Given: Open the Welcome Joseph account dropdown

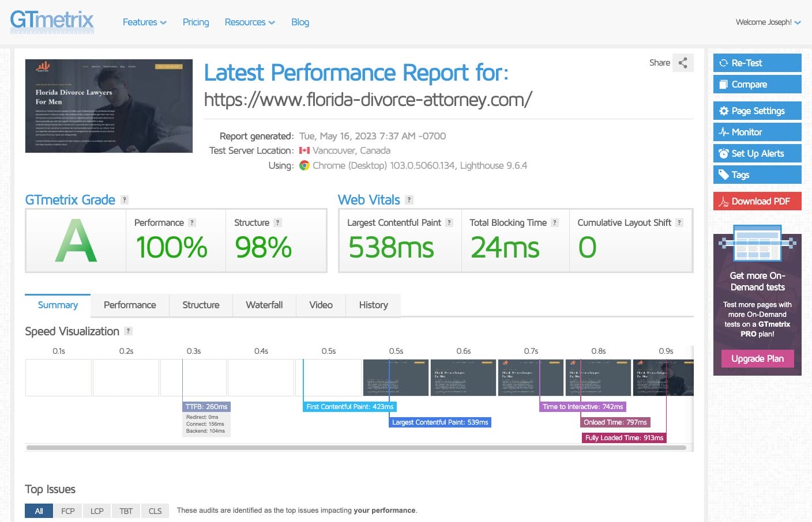Looking at the screenshot, I should pyautogui.click(x=768, y=22).
